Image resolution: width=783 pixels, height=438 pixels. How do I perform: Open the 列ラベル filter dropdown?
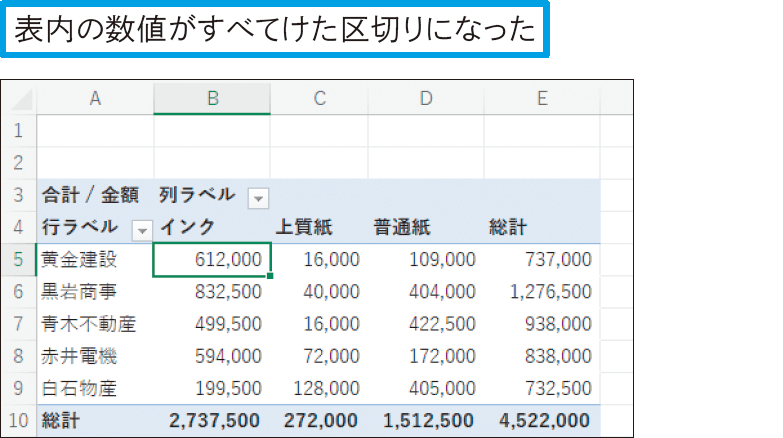click(258, 198)
